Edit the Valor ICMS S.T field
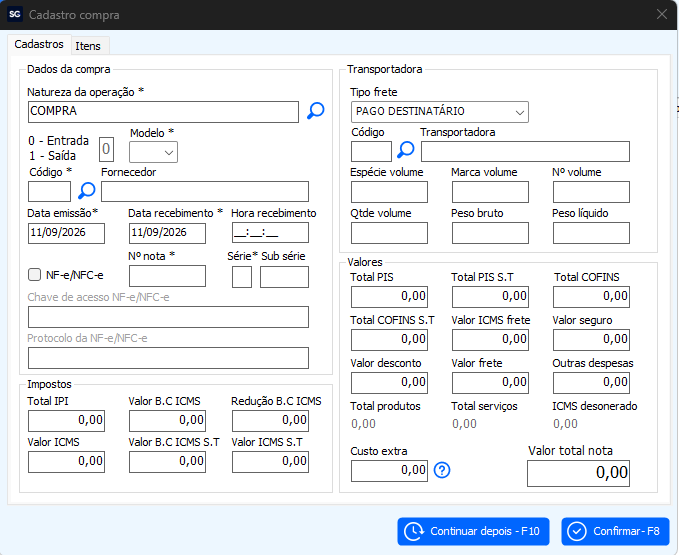 (270, 462)
